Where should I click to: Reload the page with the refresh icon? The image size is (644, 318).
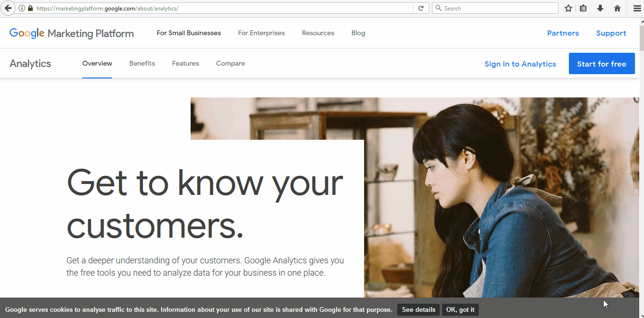point(421,8)
